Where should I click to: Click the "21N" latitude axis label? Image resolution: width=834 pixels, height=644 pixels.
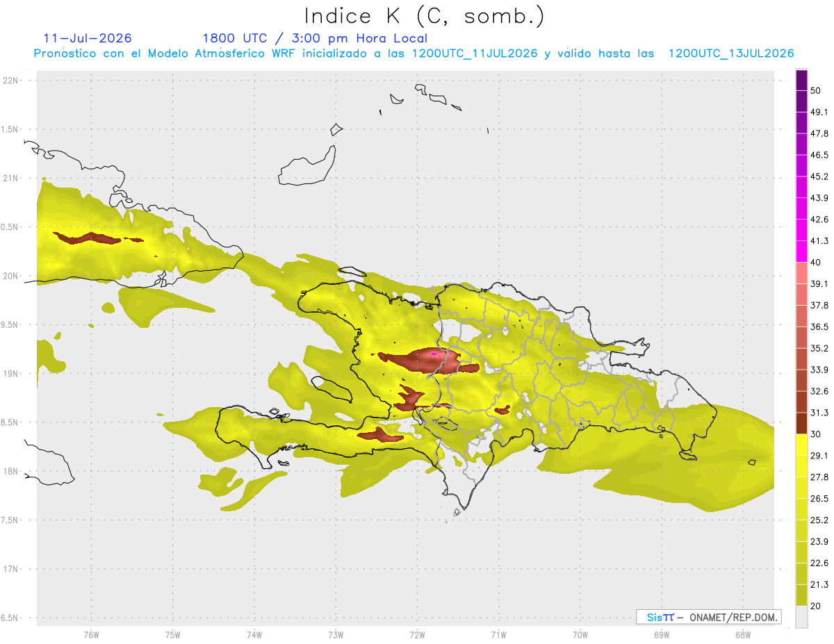[x=11, y=178]
